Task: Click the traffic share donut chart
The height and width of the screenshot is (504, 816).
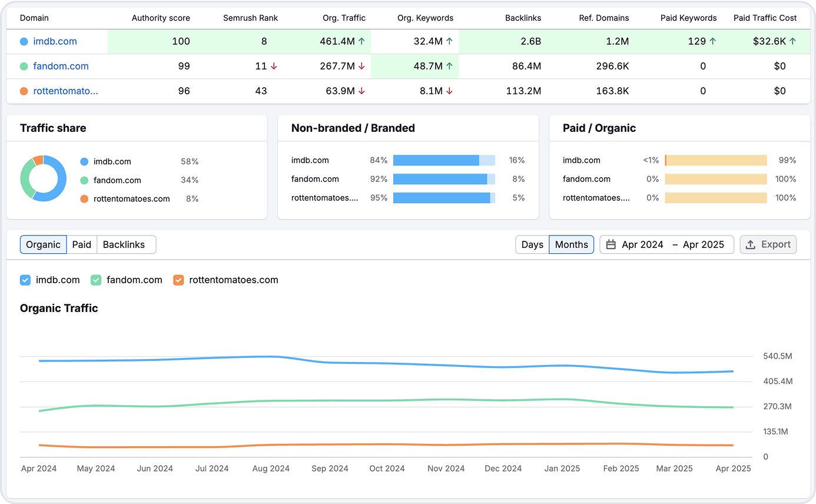Action: (43, 178)
